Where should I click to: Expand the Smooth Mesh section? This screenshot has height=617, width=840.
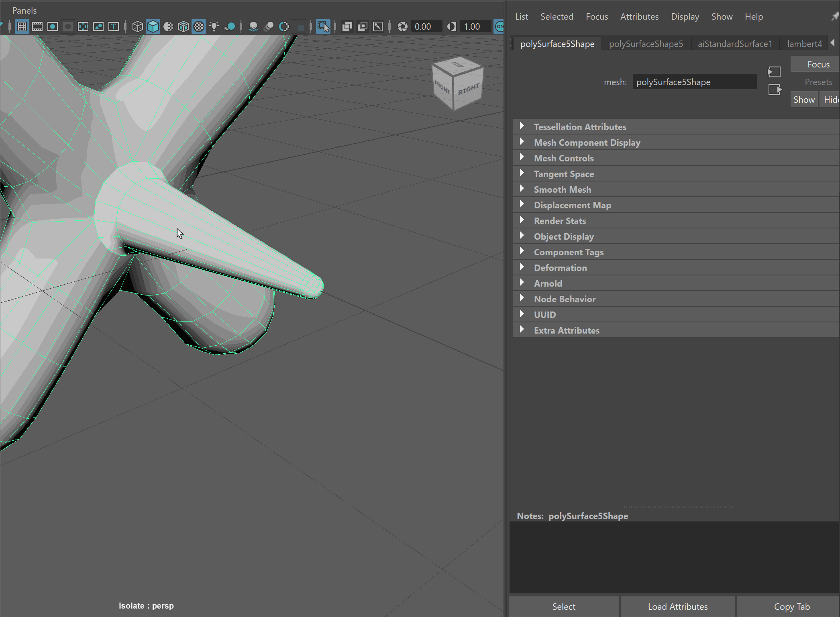point(562,189)
